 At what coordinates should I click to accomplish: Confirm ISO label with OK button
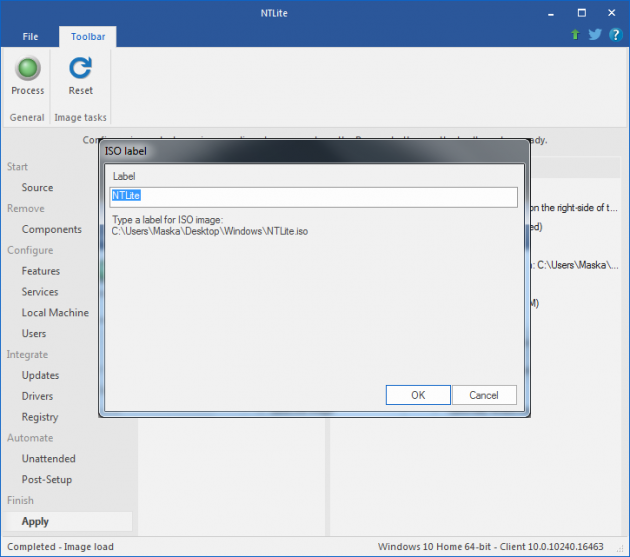tap(418, 395)
